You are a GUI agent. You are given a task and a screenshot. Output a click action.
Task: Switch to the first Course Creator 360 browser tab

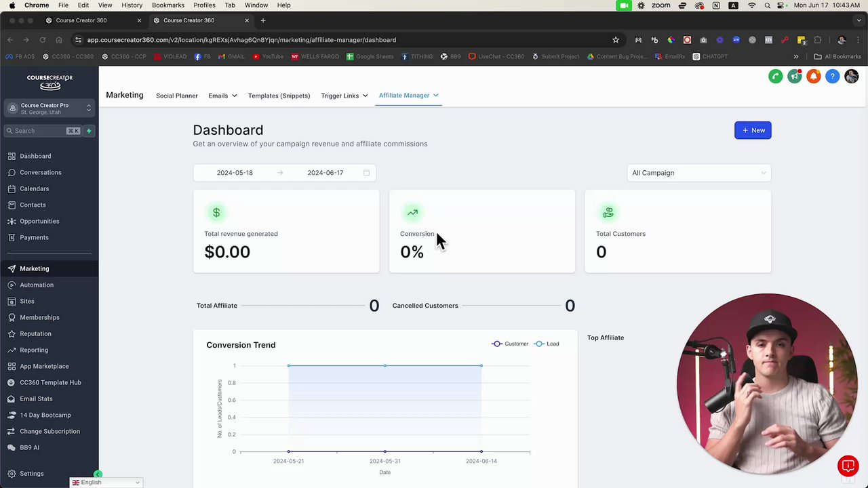93,20
